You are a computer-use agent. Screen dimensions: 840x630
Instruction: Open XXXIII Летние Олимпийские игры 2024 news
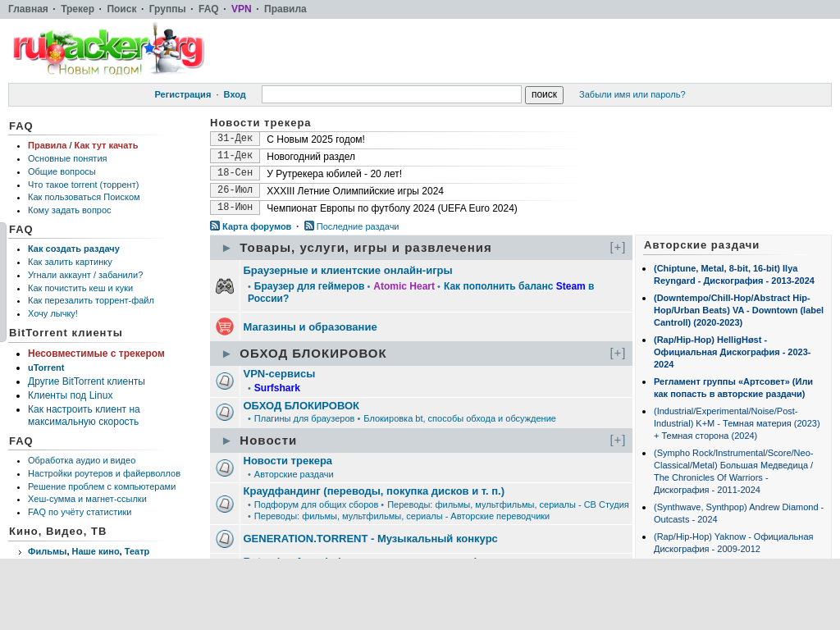[355, 190]
